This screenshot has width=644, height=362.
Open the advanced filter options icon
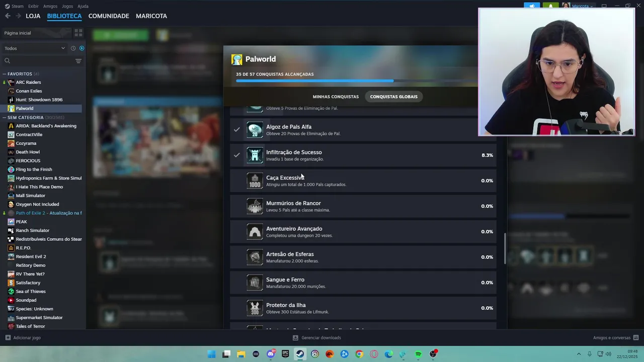(x=78, y=61)
